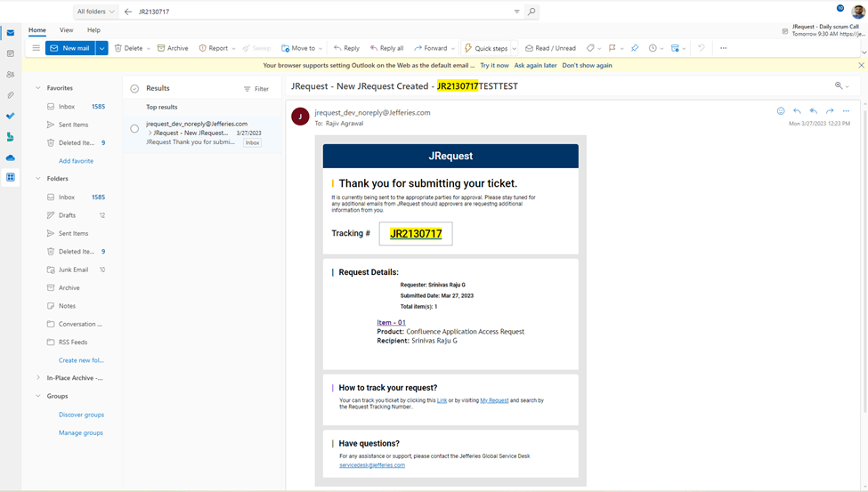The image size is (868, 492).
Task: Open the Quick steps dropdown arrow
Action: point(515,49)
